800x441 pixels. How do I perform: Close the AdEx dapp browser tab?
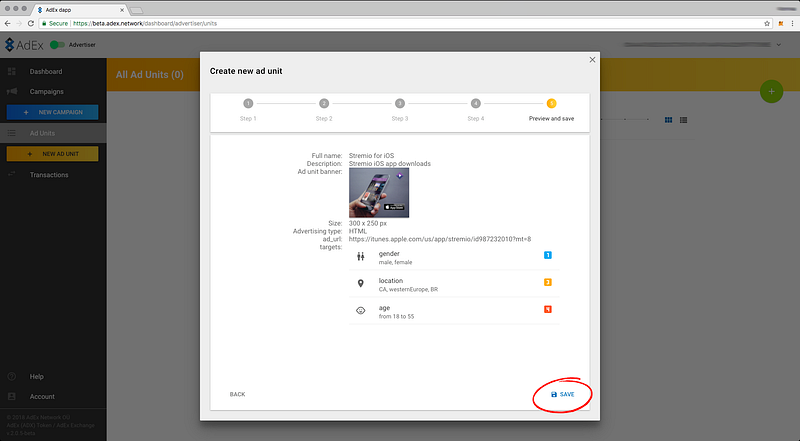(122, 10)
